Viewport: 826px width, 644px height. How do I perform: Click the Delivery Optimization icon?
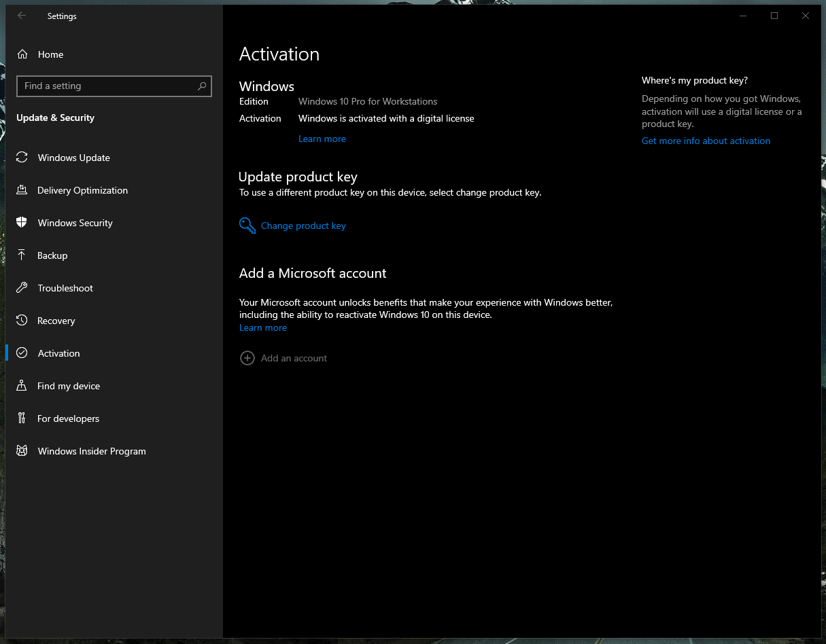(x=22, y=190)
